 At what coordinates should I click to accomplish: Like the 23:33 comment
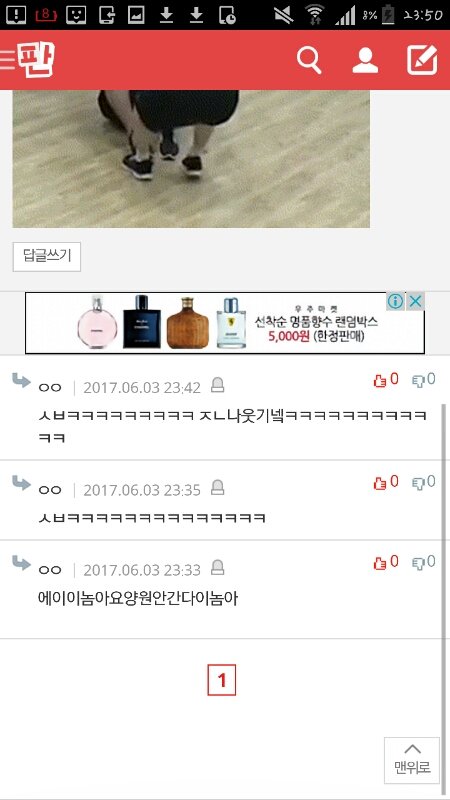coord(386,562)
